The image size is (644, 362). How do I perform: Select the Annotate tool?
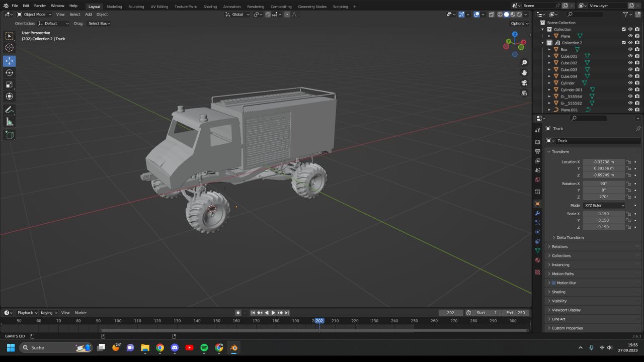point(10,110)
